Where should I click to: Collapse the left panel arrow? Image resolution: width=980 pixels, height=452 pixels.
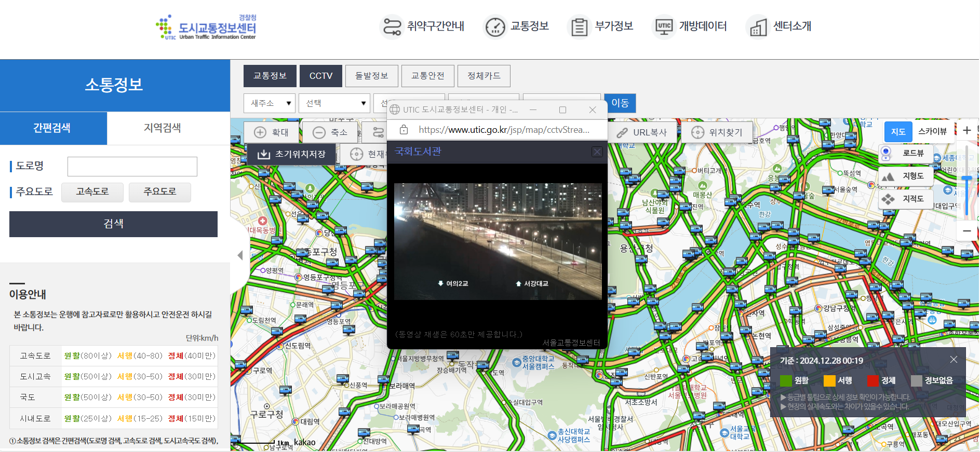point(240,255)
